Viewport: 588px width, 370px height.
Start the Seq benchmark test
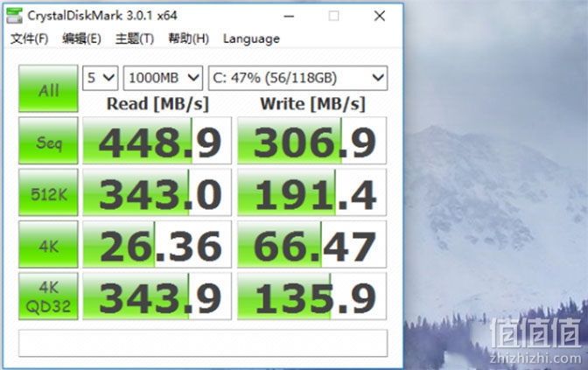pos(48,141)
